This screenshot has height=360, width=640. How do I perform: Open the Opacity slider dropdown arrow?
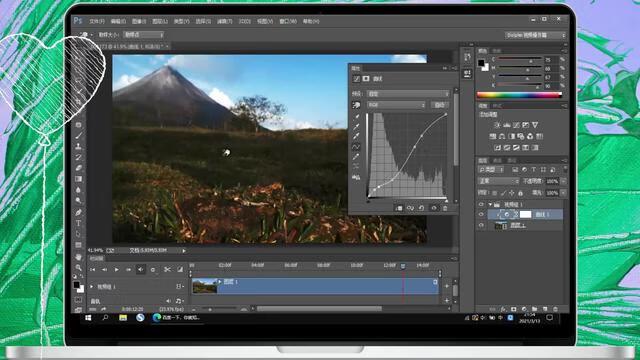[564, 181]
